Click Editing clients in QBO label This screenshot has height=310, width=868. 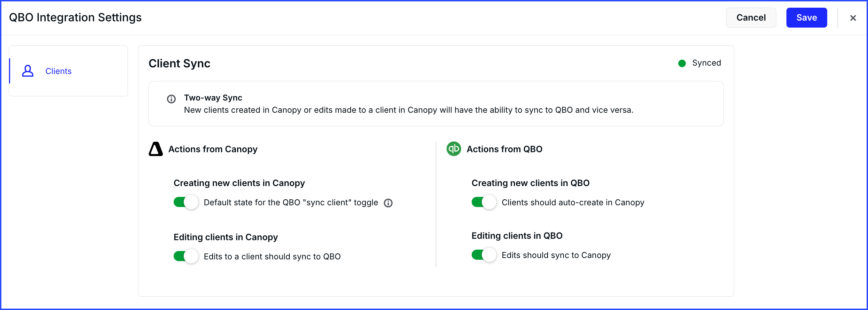[x=517, y=236]
